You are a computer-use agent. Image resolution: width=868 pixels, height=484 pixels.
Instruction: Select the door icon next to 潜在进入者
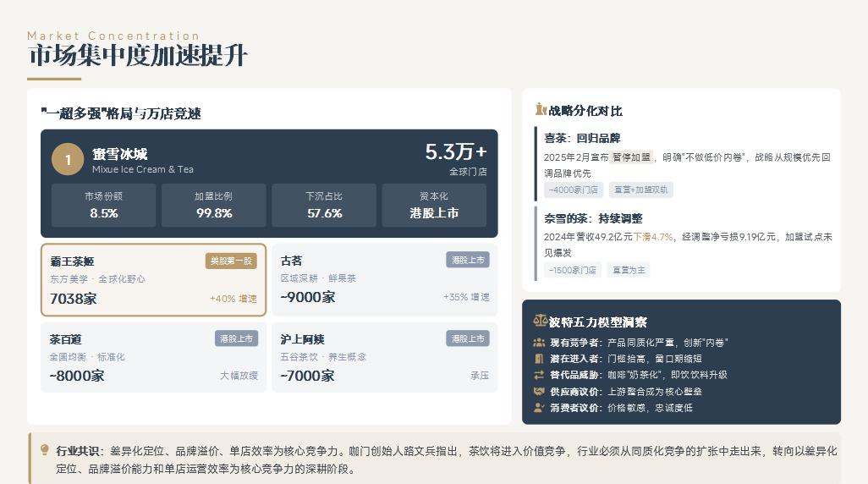click(539, 359)
